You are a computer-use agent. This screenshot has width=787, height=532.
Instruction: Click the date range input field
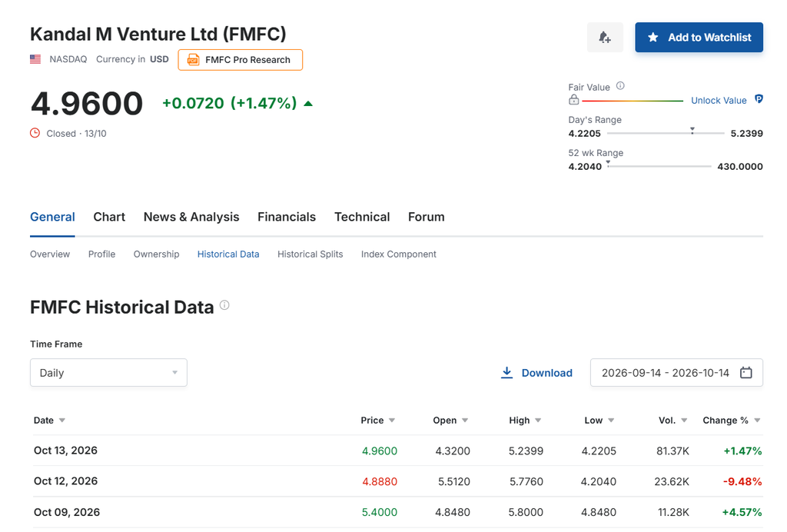tap(676, 372)
